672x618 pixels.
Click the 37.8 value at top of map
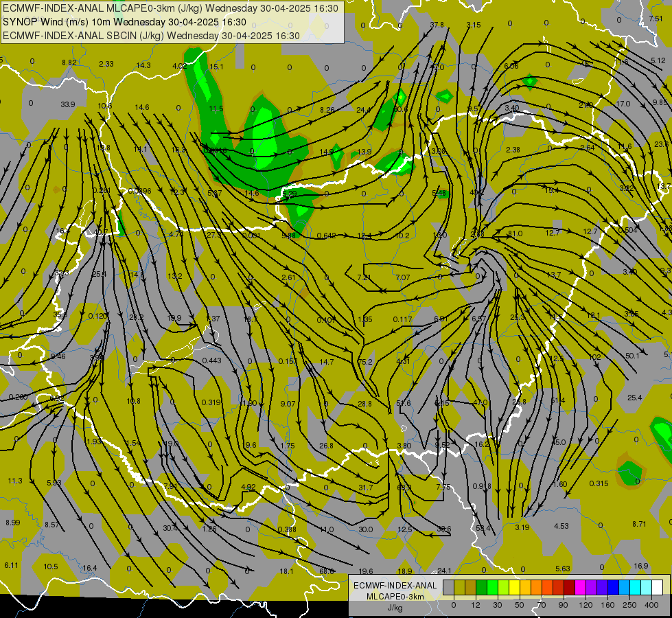coord(437,25)
